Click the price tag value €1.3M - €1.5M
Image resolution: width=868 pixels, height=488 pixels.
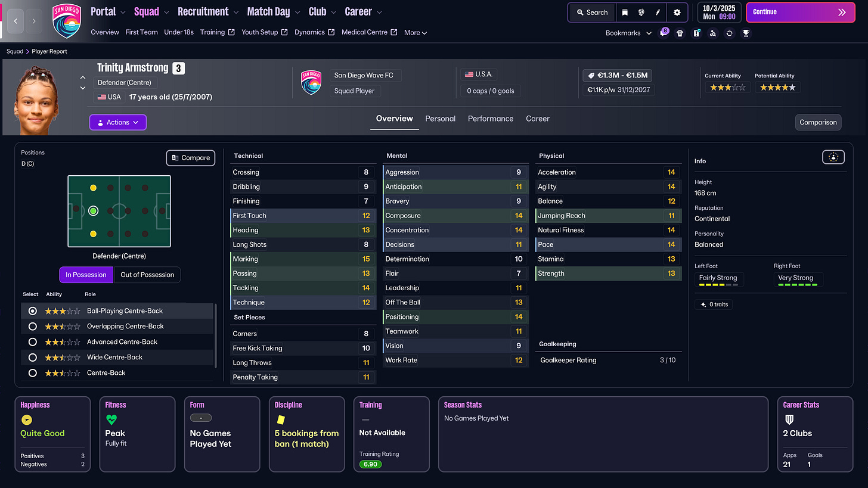[x=618, y=76]
